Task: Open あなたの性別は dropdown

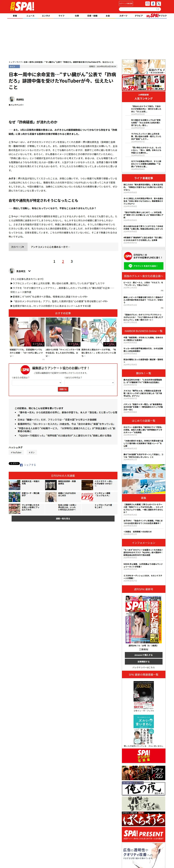Action: click(37, 383)
